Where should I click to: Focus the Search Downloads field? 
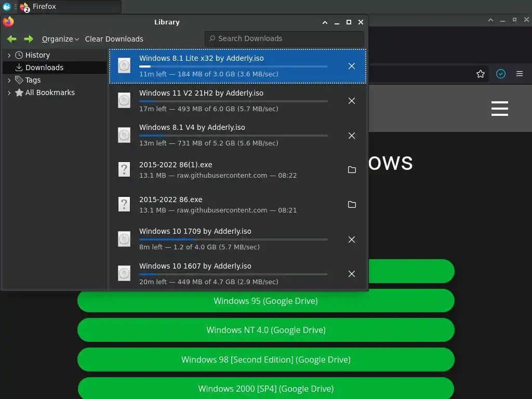[284, 38]
